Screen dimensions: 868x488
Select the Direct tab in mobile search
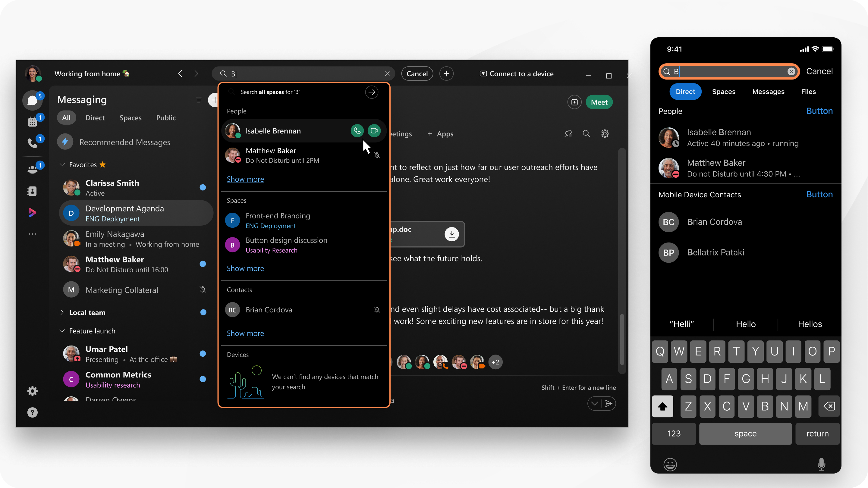click(x=685, y=91)
